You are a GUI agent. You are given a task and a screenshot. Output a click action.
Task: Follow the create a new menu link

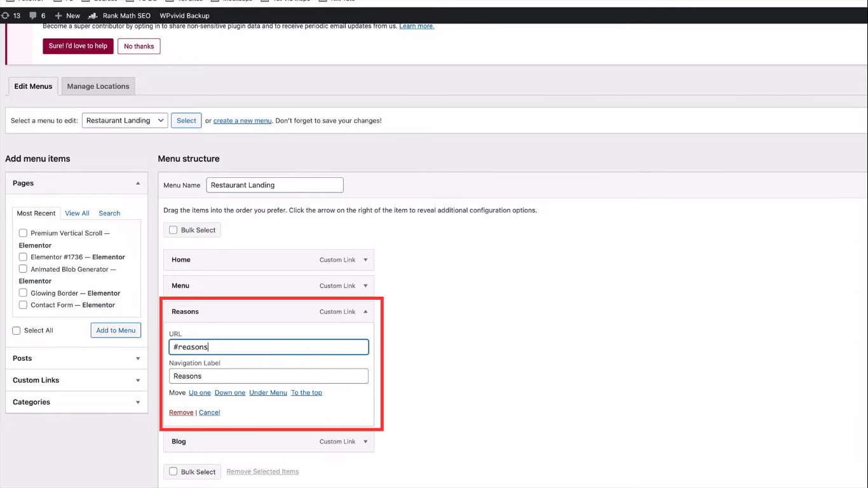(243, 121)
